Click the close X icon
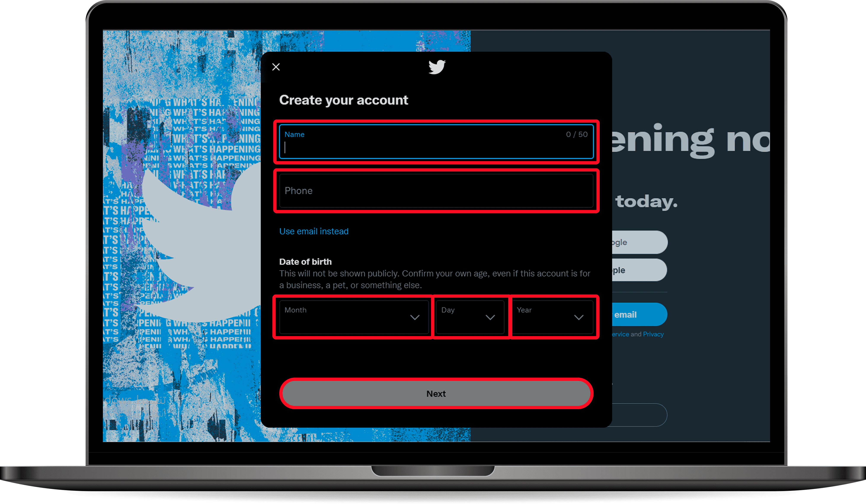 click(278, 67)
